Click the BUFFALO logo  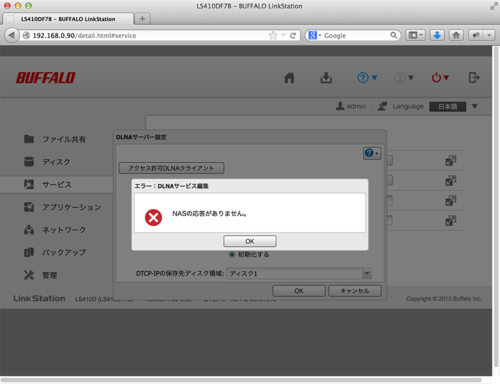tap(46, 78)
